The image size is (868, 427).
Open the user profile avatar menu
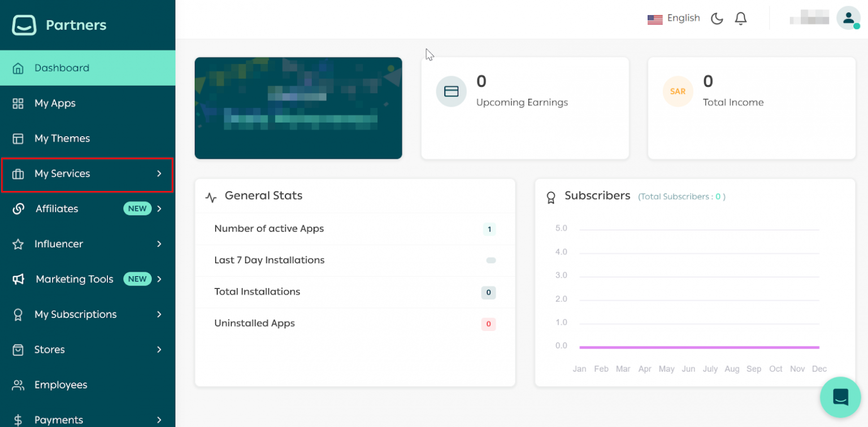(848, 18)
